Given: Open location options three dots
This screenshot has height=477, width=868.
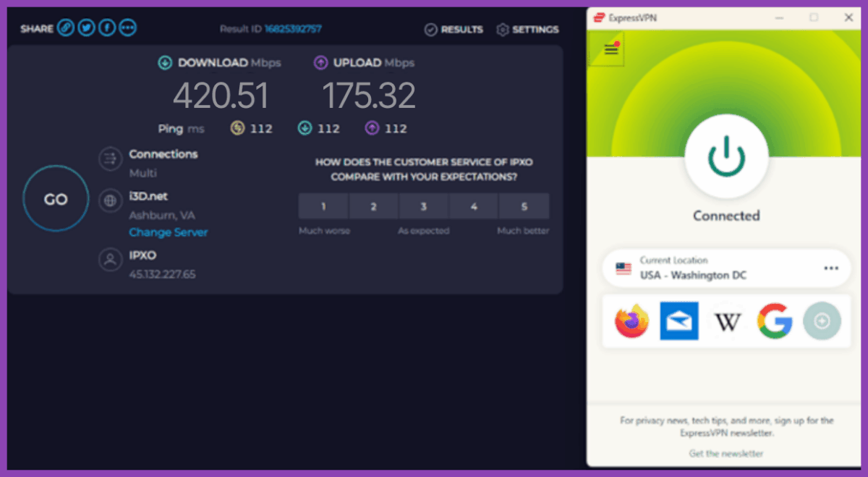Looking at the screenshot, I should pos(831,269).
